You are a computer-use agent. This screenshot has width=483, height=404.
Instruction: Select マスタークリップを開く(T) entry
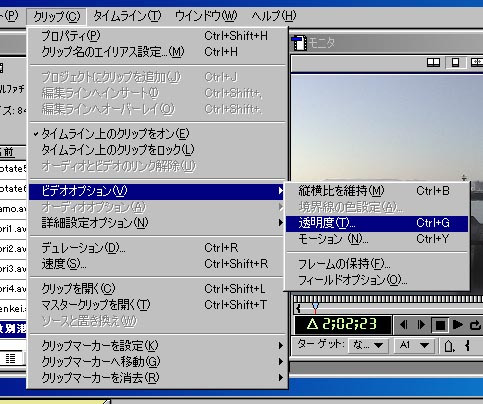point(157,305)
